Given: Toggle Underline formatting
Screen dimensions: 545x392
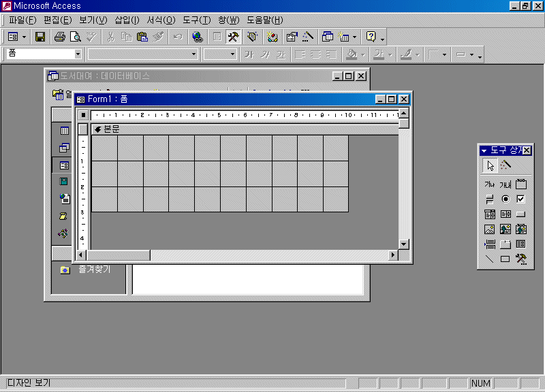Looking at the screenshot, I should [281, 54].
